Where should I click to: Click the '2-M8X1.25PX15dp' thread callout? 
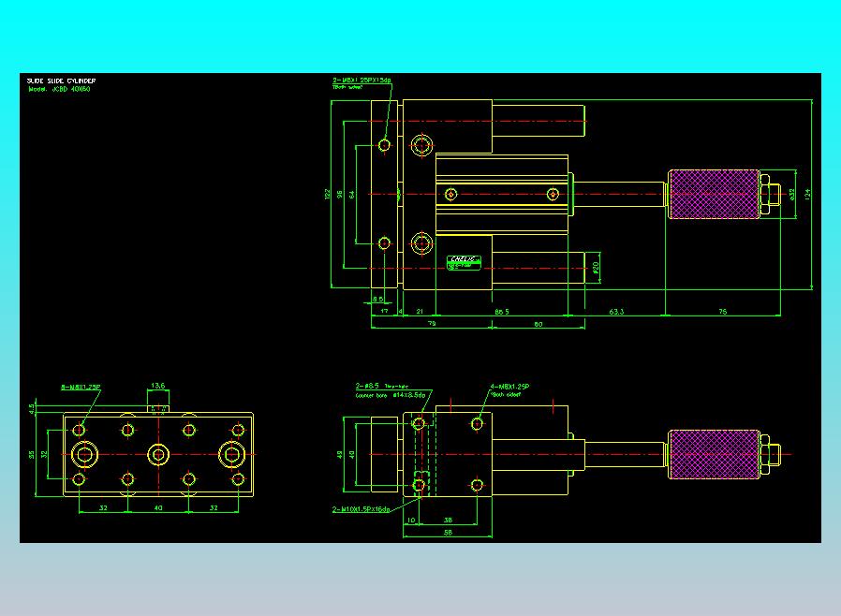361,80
